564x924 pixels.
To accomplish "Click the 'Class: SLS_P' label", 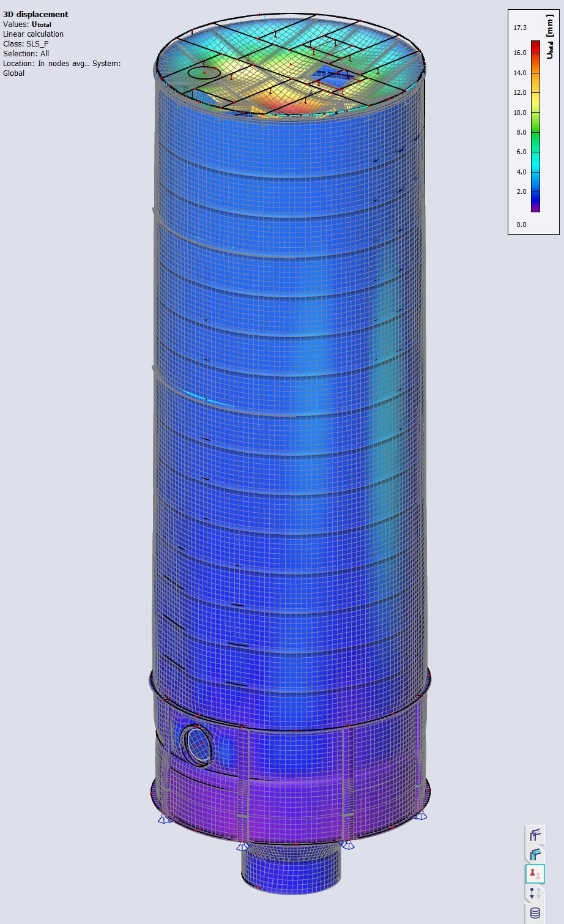I will [x=26, y=44].
